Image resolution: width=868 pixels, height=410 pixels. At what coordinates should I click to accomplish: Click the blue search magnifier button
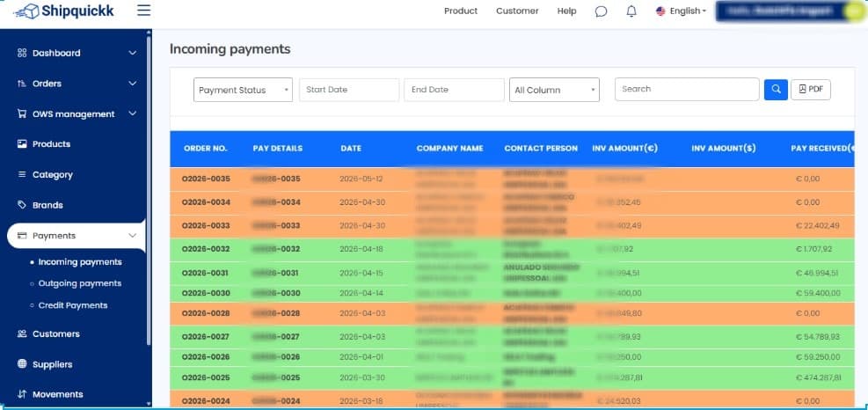pyautogui.click(x=776, y=89)
